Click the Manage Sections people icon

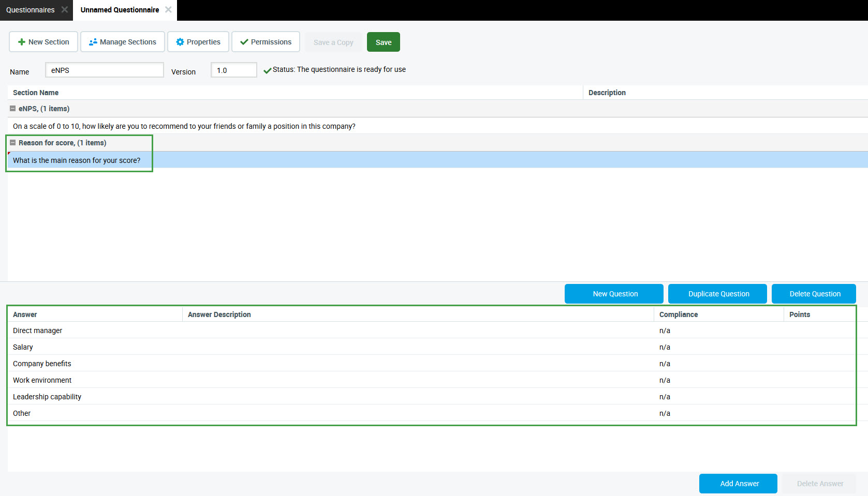93,42
